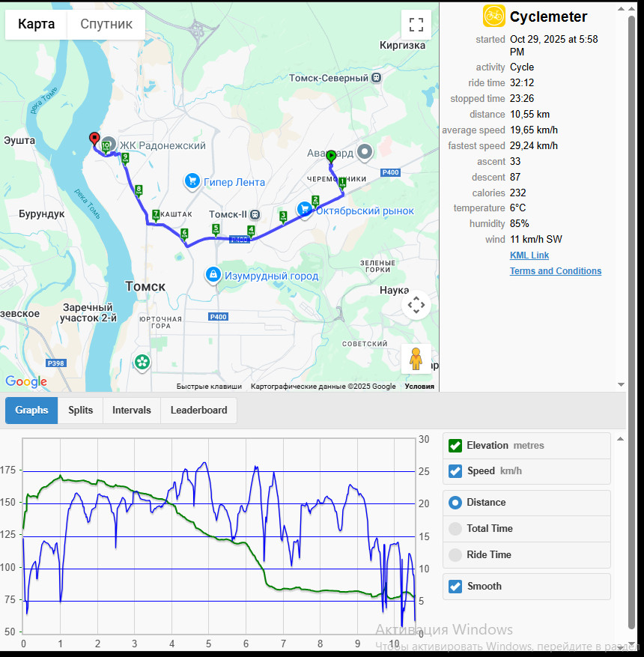Toggle the Speed km/h checkbox
Image resolution: width=644 pixels, height=657 pixels.
455,471
